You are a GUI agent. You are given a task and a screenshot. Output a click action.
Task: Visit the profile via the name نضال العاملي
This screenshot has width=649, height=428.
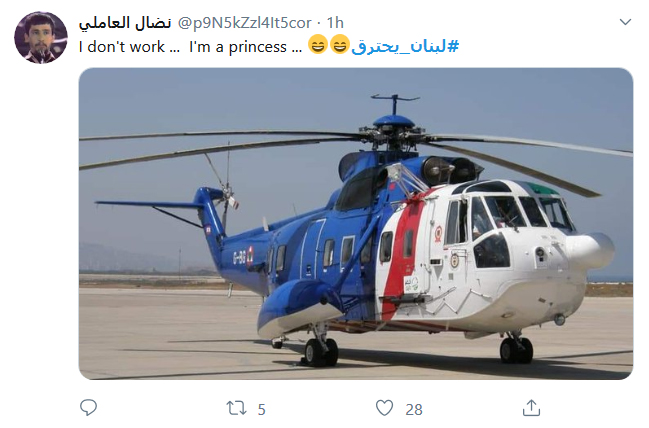(125, 23)
